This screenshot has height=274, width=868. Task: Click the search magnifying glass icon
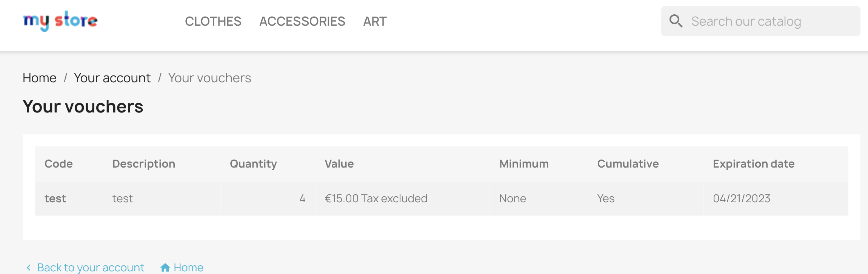[676, 21]
